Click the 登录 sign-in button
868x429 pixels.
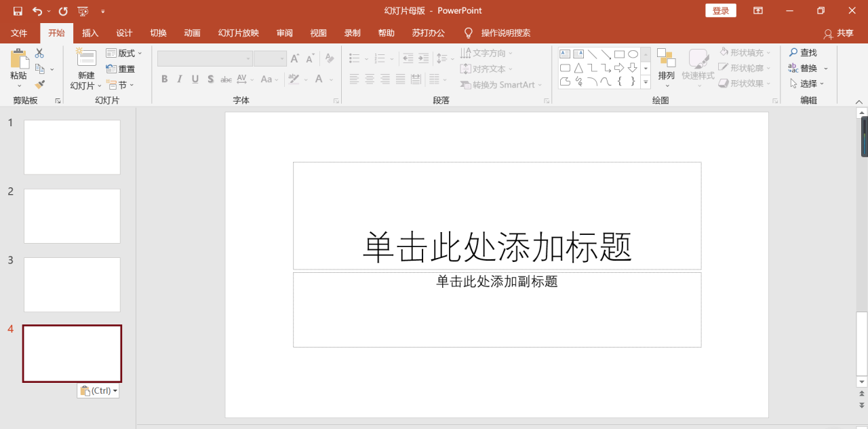click(x=720, y=10)
